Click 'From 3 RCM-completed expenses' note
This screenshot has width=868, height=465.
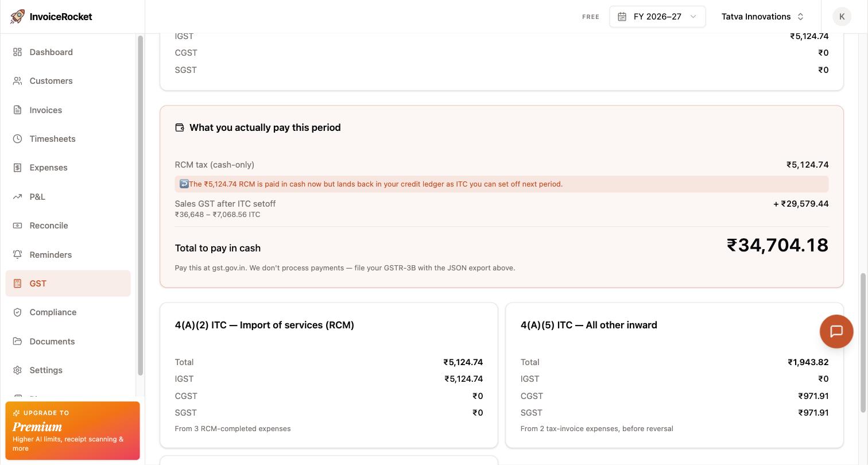pyautogui.click(x=233, y=429)
